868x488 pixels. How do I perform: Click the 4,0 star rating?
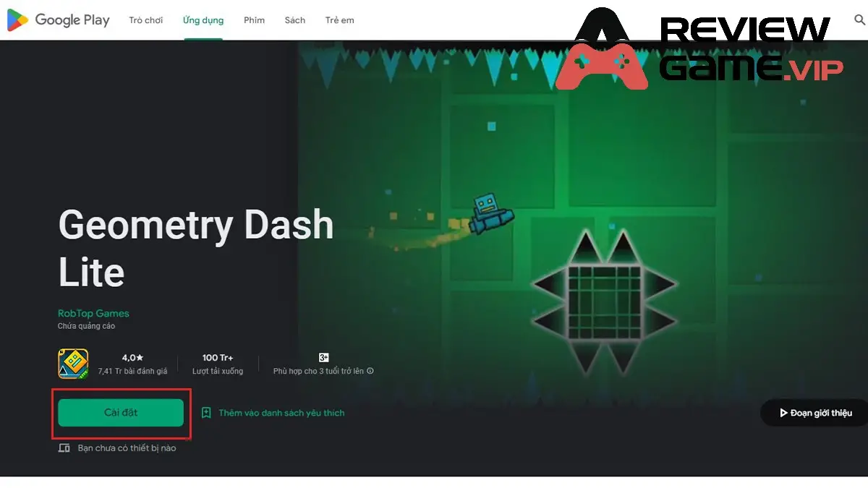[x=132, y=358]
